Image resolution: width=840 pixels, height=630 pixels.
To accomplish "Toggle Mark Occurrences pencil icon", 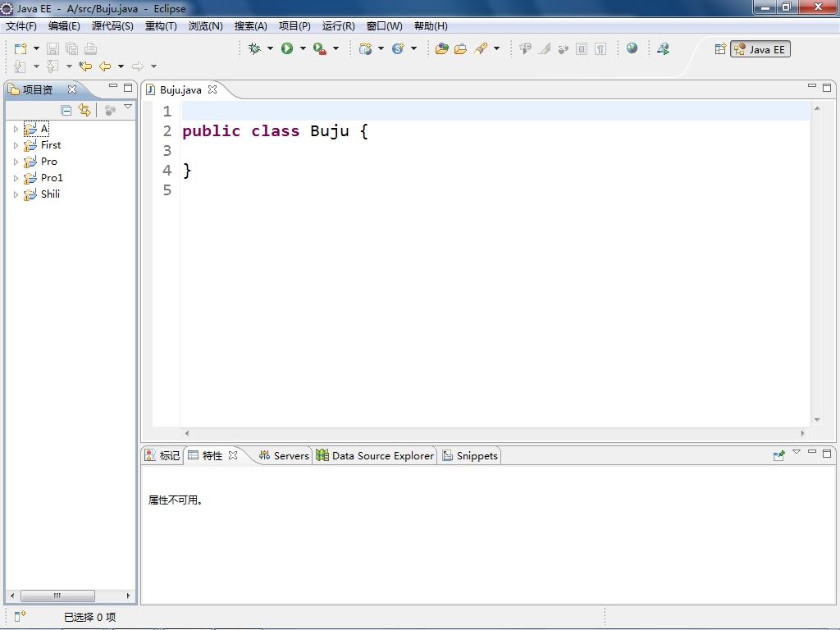I will tap(545, 48).
